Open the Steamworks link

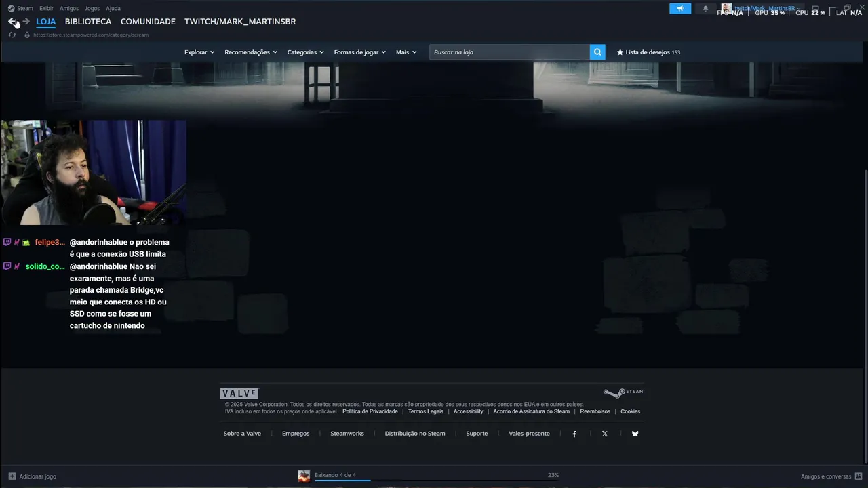347,434
